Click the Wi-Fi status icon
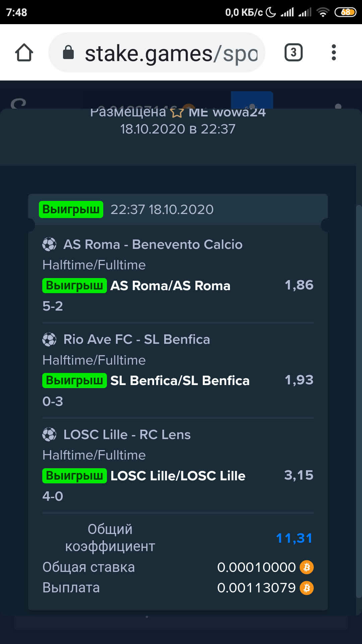Screen dimensions: 362x644 [323, 12]
